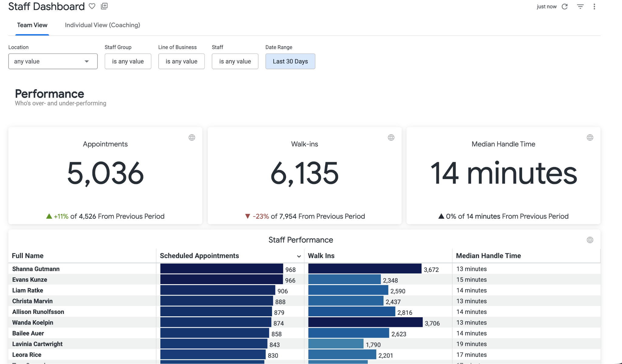Click 0% of 14 minutes comparison text

[x=504, y=216]
